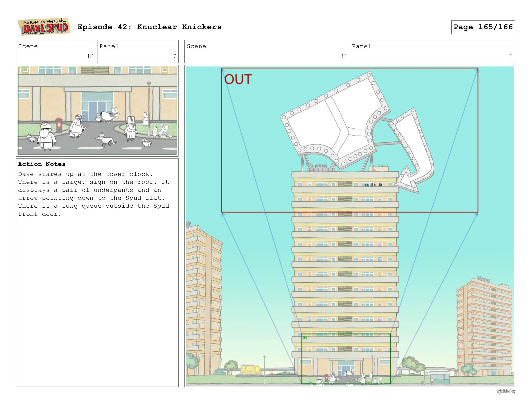Click the dog in the road
Screen dimensions: 532x411
(106, 140)
